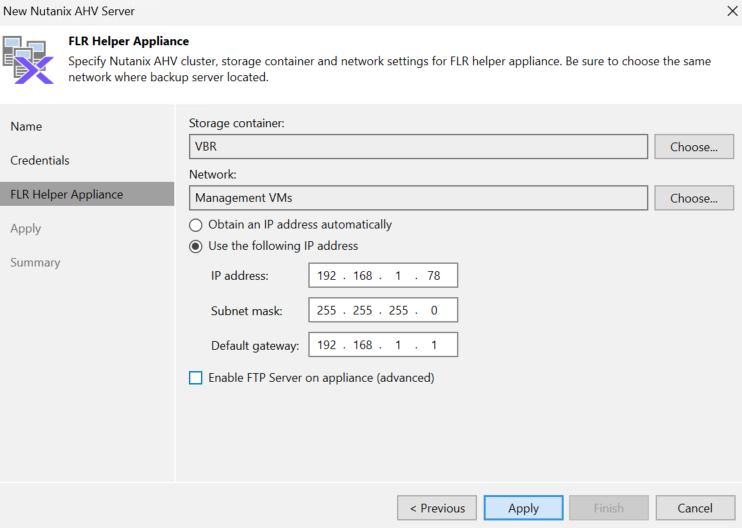Viewport: 742px width, 528px height.
Task: Click the Summary step in sidebar
Action: [x=35, y=263]
